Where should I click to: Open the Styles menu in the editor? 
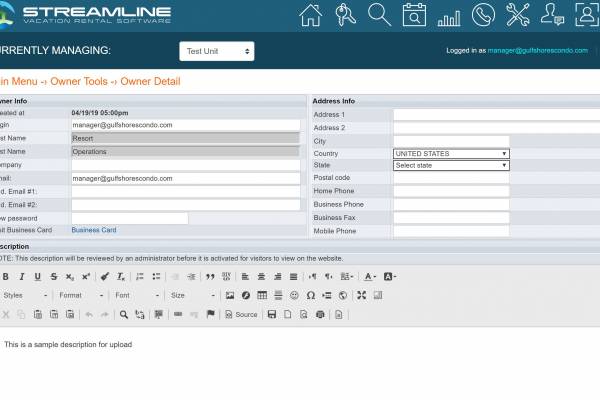(25, 296)
